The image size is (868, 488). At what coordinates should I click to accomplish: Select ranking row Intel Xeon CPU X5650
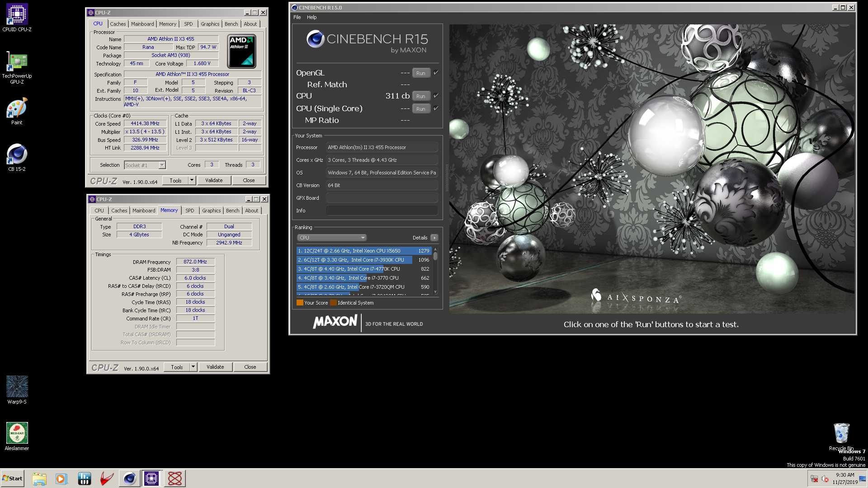click(364, 251)
